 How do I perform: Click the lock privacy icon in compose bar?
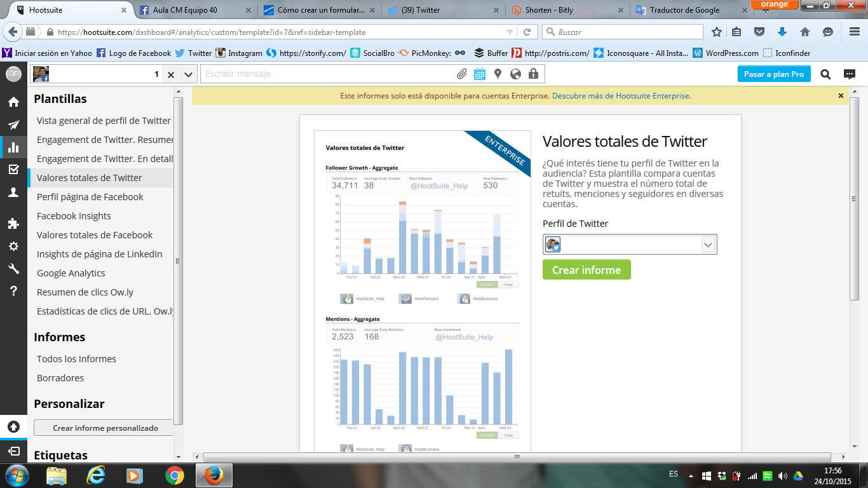click(x=533, y=74)
